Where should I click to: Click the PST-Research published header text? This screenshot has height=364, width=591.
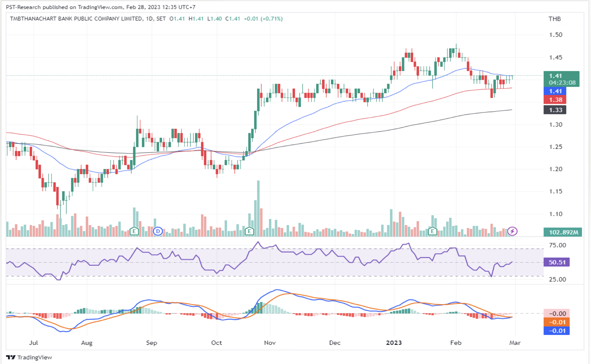pos(101,7)
